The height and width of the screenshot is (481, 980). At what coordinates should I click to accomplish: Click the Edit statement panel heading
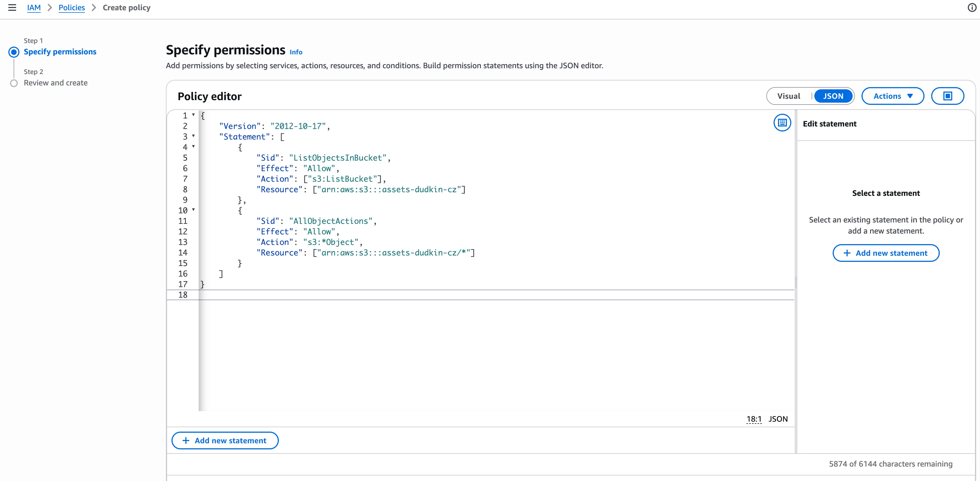pos(829,124)
